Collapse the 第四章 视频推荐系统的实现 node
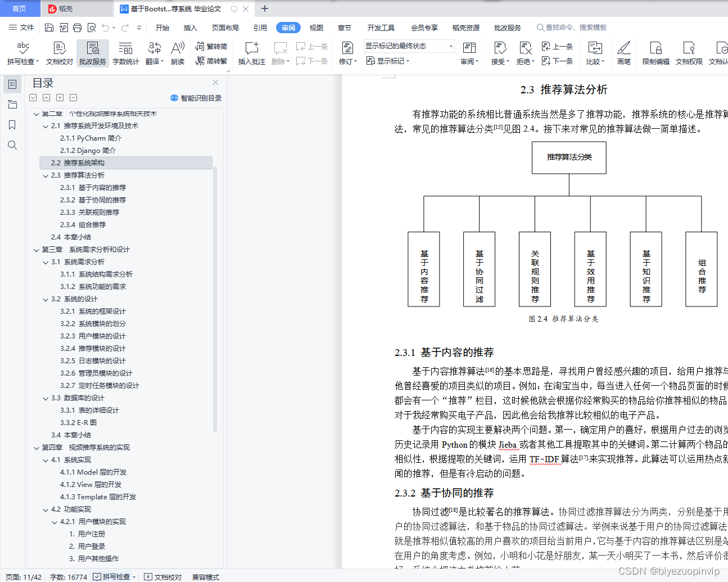Viewport: 728px width, 582px height. [37, 448]
